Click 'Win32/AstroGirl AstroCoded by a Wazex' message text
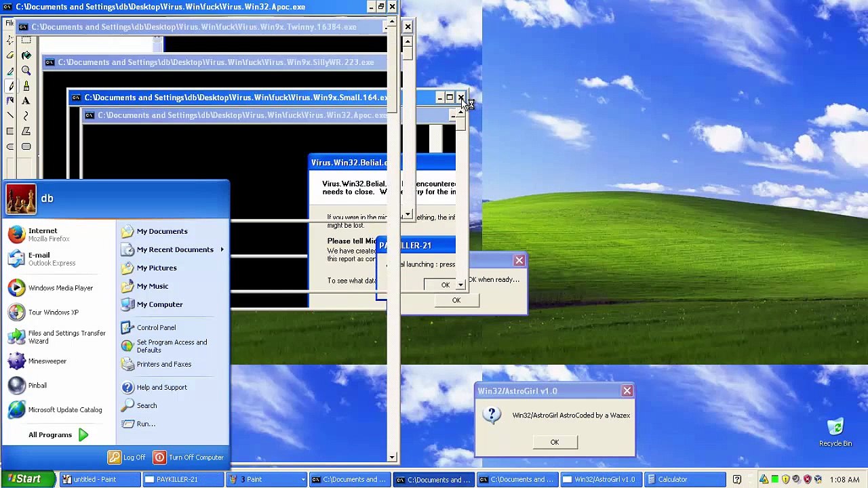 click(571, 415)
